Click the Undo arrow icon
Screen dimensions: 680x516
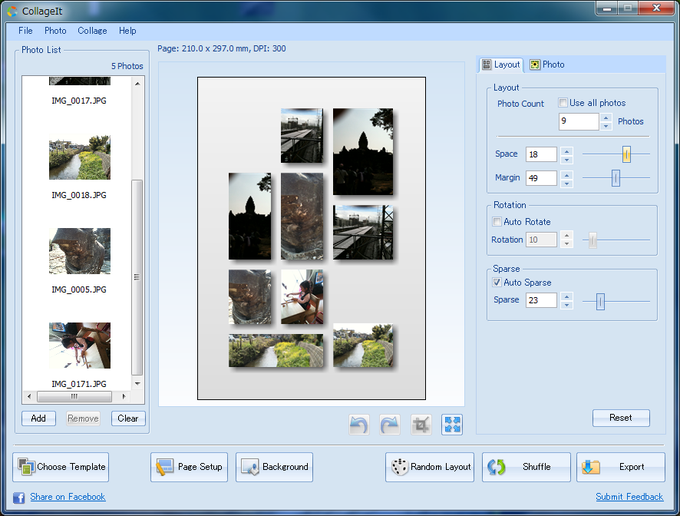pos(359,425)
